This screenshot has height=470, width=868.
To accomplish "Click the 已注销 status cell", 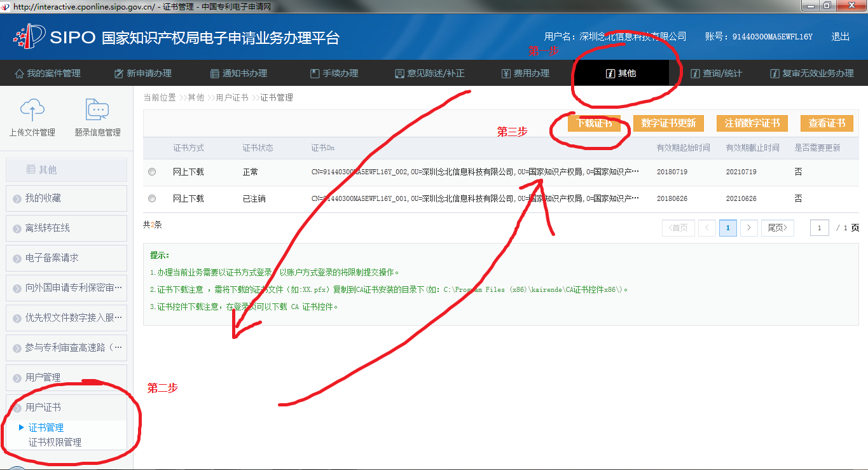I will click(x=254, y=199).
